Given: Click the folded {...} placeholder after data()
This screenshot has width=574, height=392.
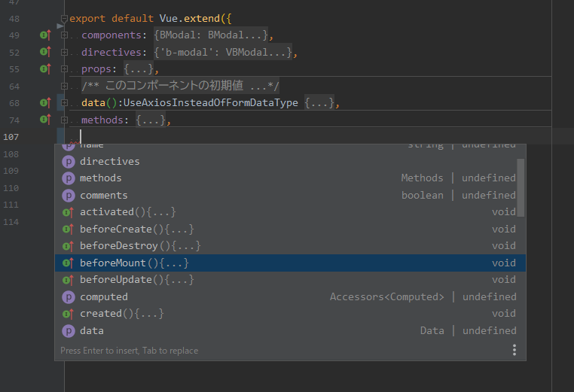Looking at the screenshot, I should click(320, 103).
